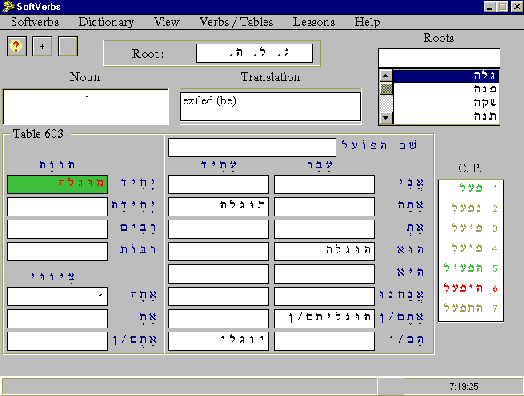Click past-tense הם/ן field
This screenshot has height=396, width=524.
click(x=324, y=341)
